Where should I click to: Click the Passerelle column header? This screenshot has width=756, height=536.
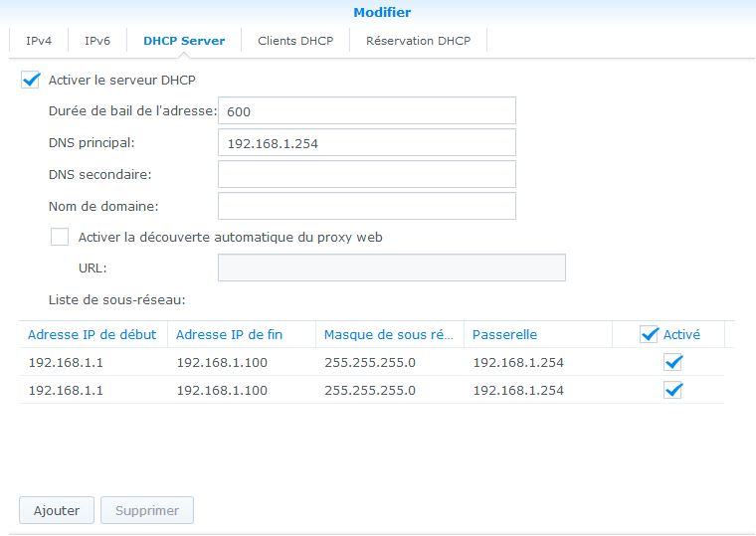[504, 335]
